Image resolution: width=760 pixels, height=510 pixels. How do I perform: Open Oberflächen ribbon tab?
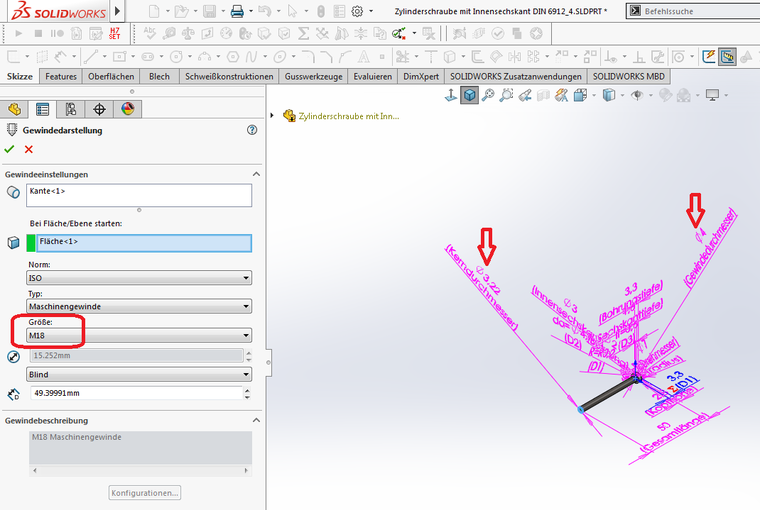coord(111,77)
